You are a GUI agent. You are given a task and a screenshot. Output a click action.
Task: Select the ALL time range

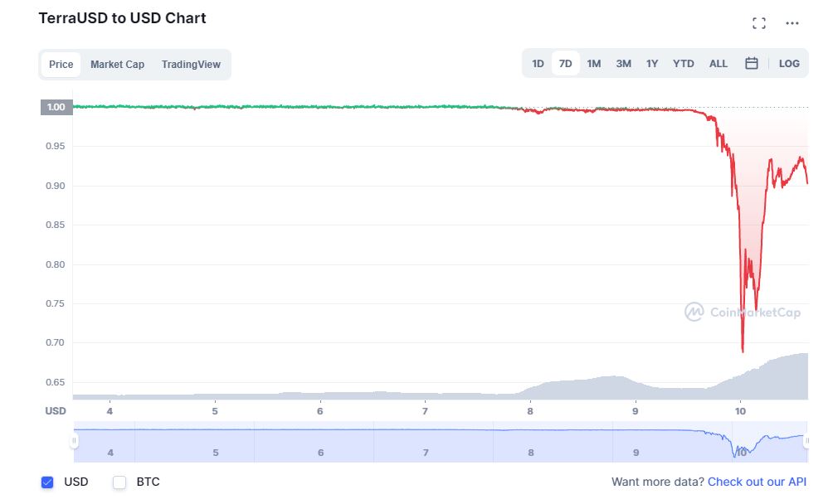pyautogui.click(x=719, y=64)
